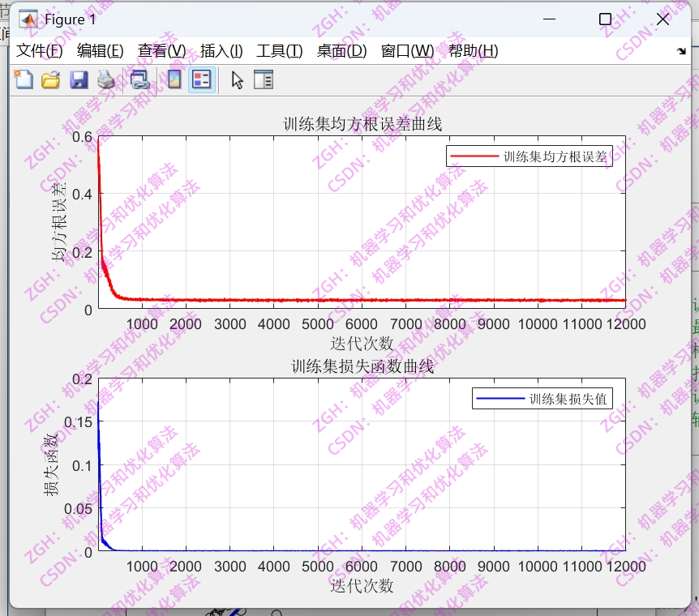Toggle the Insert Legend toolbar button

201,80
